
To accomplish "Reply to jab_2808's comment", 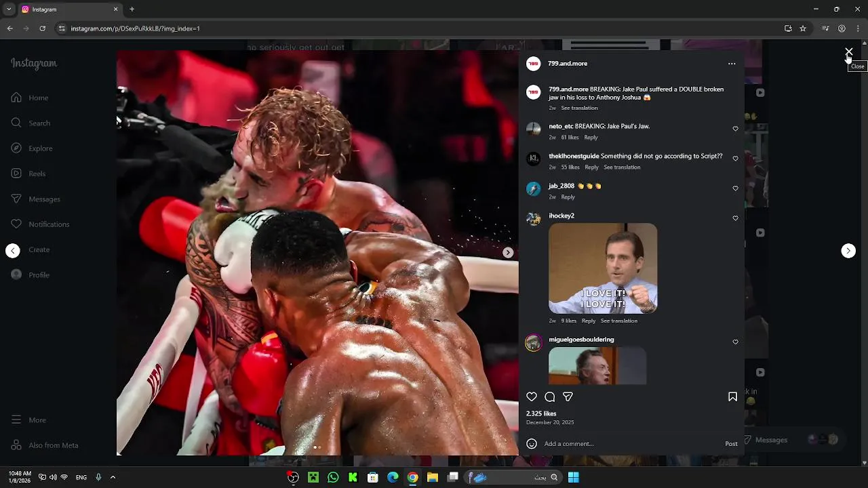I will (x=568, y=197).
